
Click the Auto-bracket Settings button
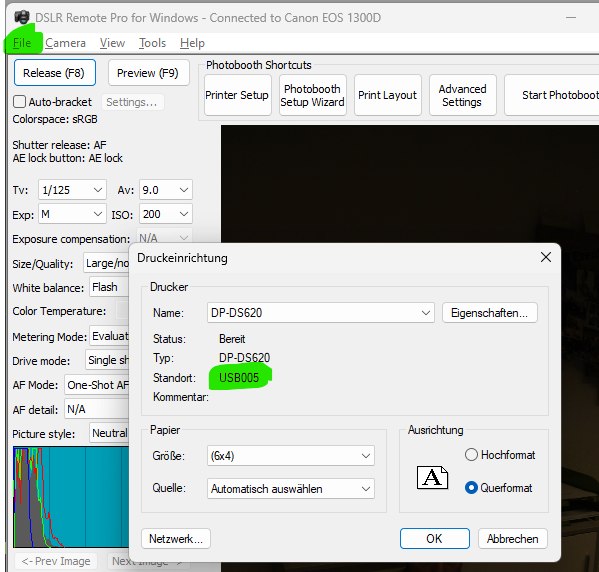132,102
